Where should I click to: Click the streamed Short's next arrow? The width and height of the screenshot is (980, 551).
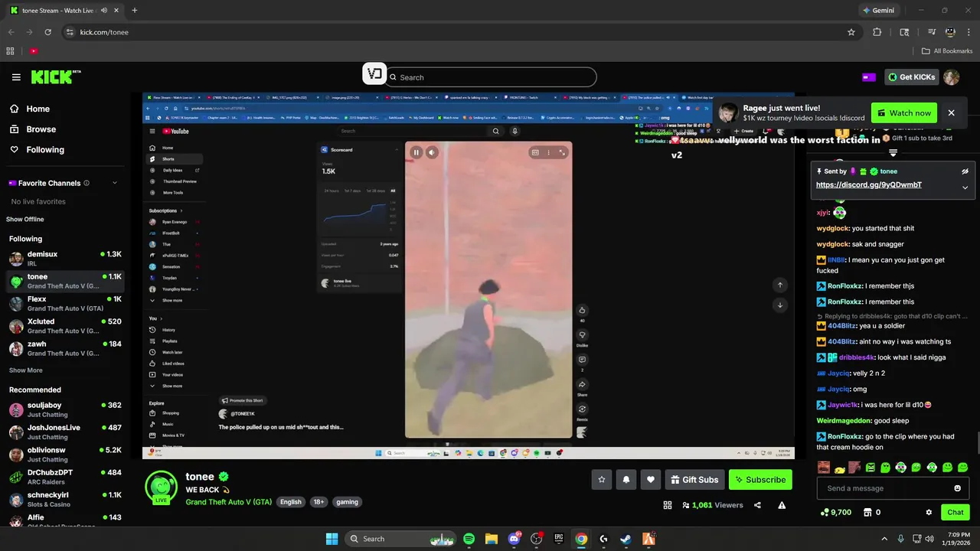780,305
